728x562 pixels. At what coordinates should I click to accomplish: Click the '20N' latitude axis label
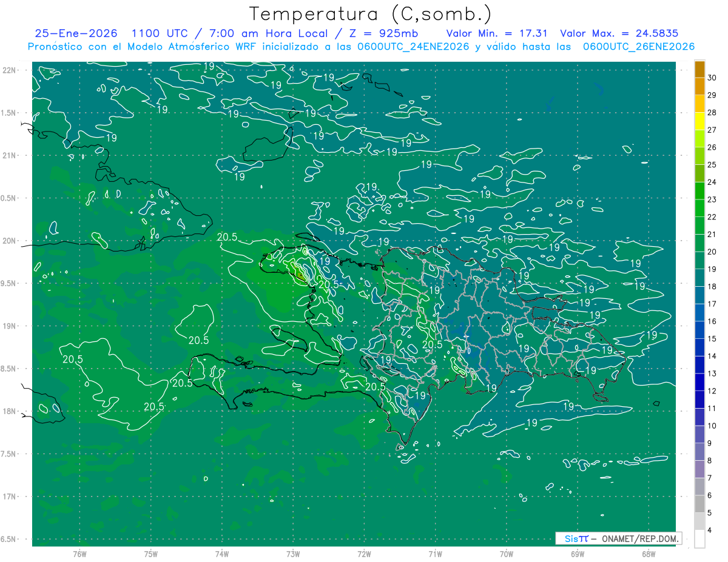point(10,241)
